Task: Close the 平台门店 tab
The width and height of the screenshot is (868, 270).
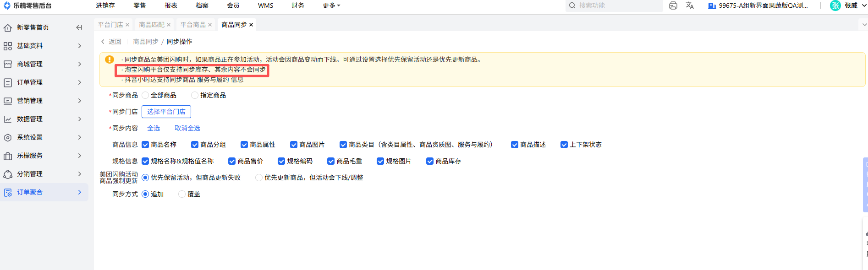Action: [127, 25]
